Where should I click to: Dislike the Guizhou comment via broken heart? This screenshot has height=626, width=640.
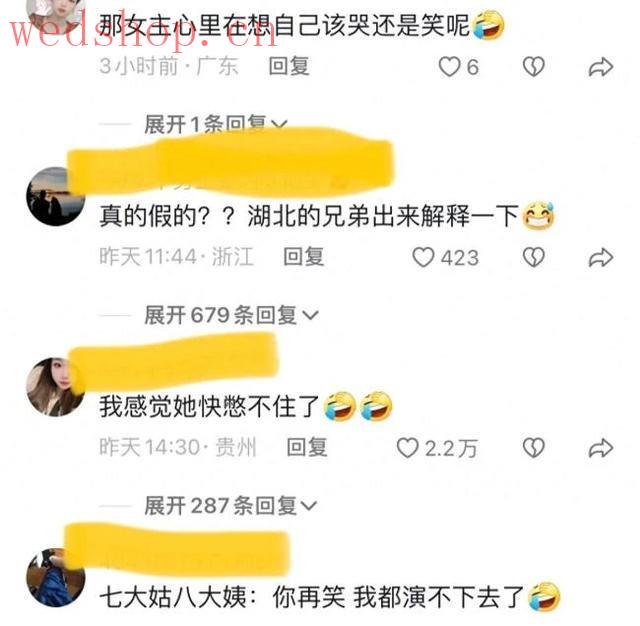pyautogui.click(x=533, y=448)
